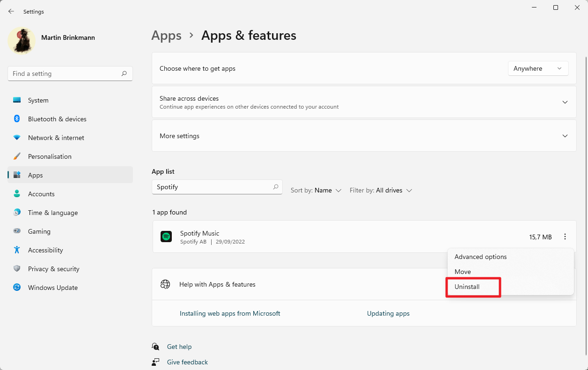
Task: Click the Privacy & security shield icon
Action: (x=17, y=269)
